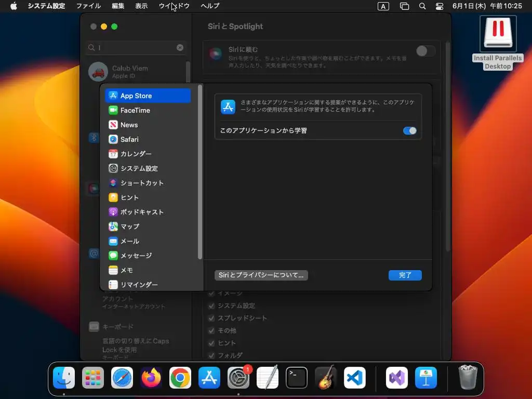
Task: Select News in the app list
Action: pos(148,125)
